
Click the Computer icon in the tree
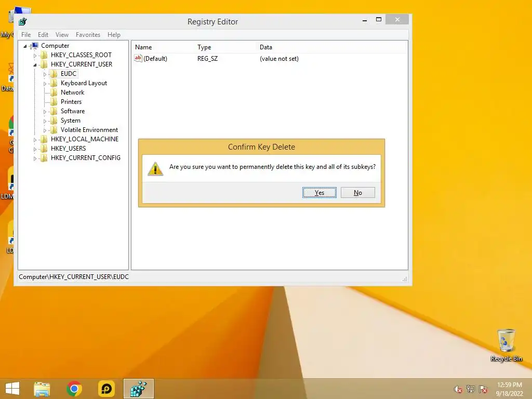34,46
